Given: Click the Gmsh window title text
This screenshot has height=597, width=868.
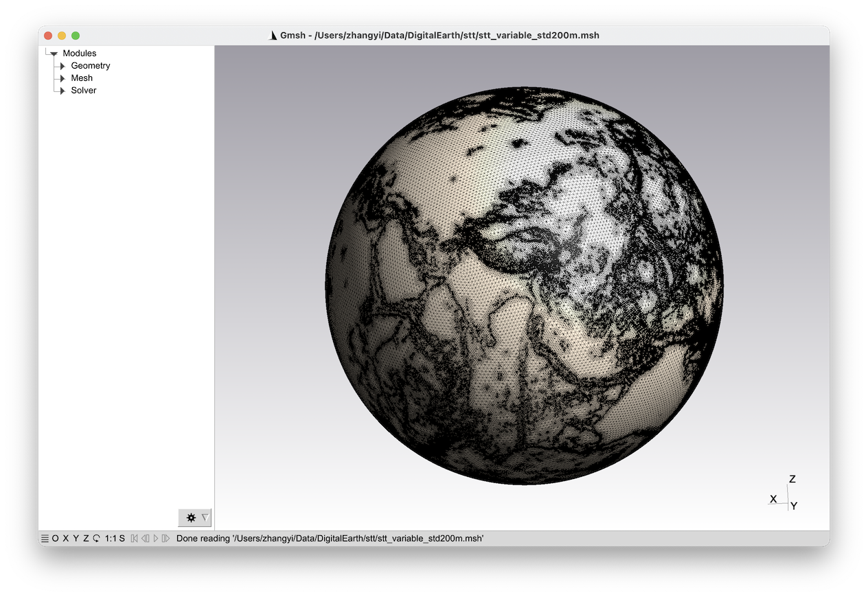Looking at the screenshot, I should [439, 35].
